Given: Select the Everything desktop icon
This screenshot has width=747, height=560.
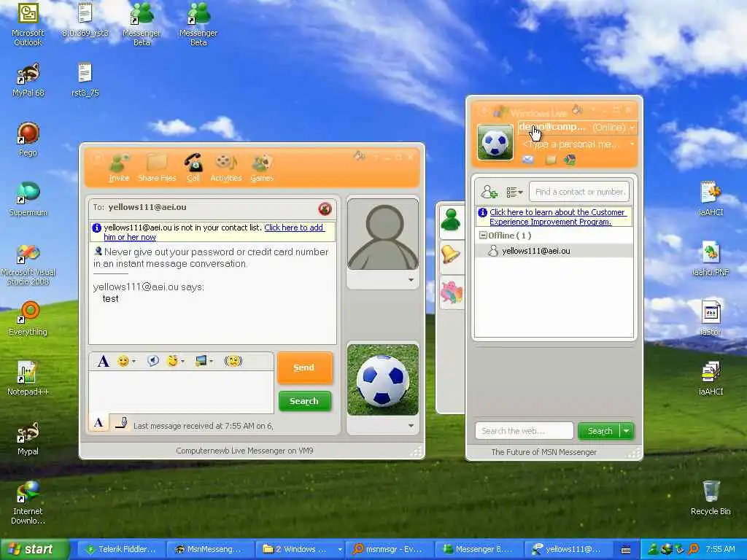Looking at the screenshot, I should [28, 318].
